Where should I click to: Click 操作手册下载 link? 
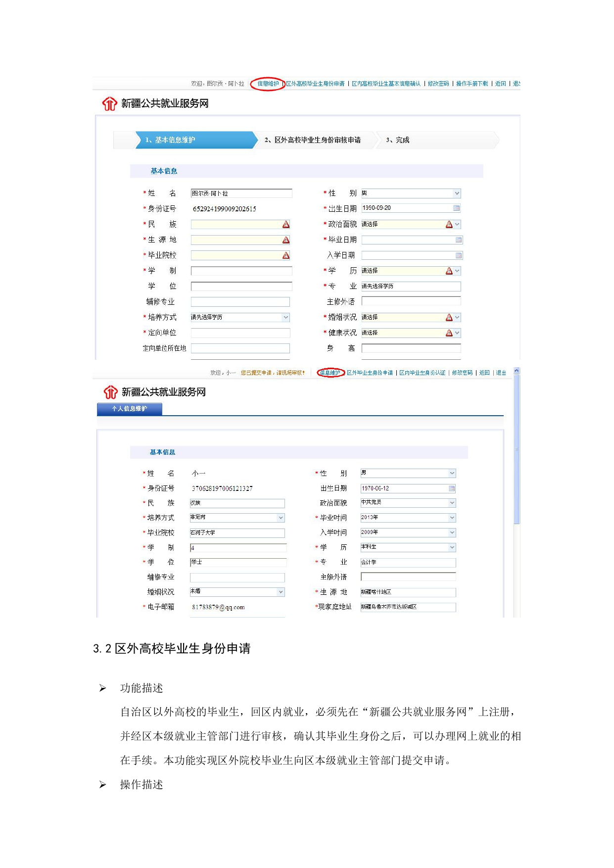(x=472, y=84)
